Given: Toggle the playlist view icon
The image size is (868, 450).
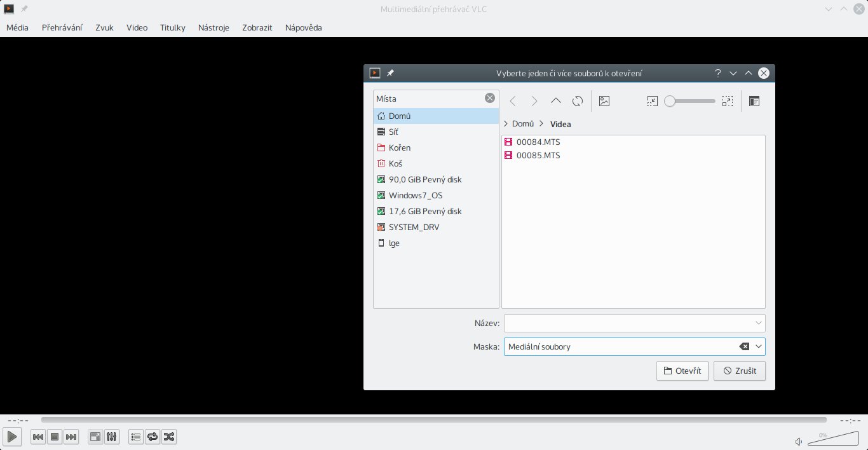Looking at the screenshot, I should [135, 437].
